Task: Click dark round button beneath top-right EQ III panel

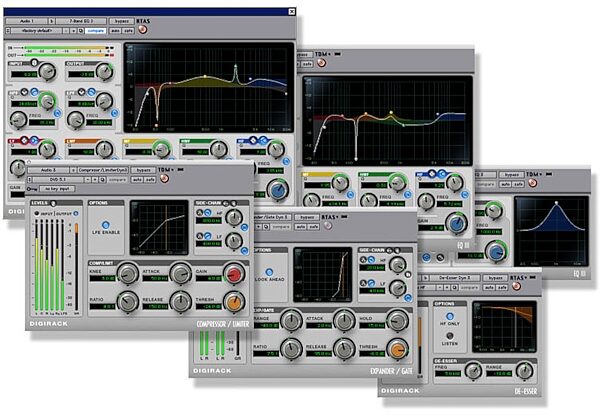Action: [440, 258]
